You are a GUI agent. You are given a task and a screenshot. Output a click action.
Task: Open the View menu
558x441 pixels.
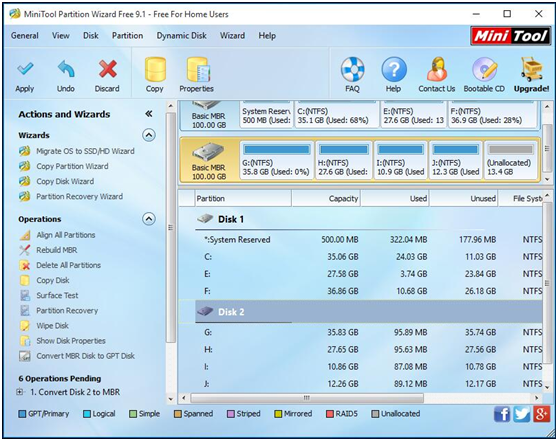pos(60,36)
